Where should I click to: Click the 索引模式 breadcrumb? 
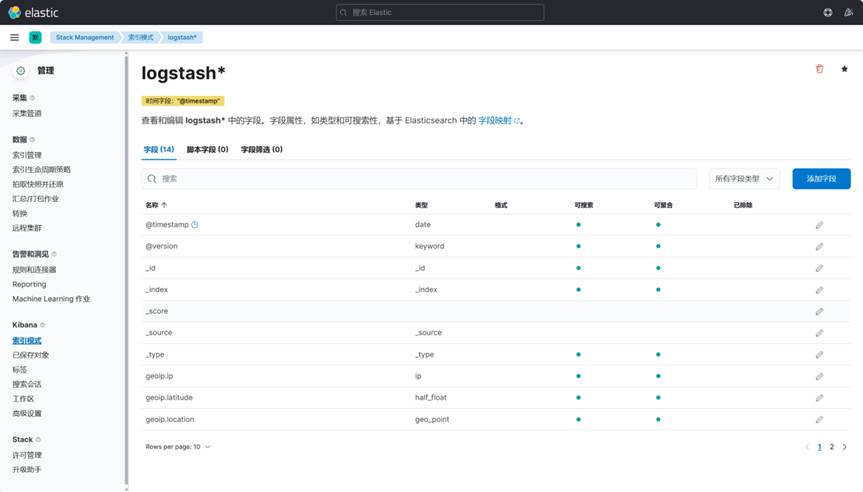tap(141, 37)
